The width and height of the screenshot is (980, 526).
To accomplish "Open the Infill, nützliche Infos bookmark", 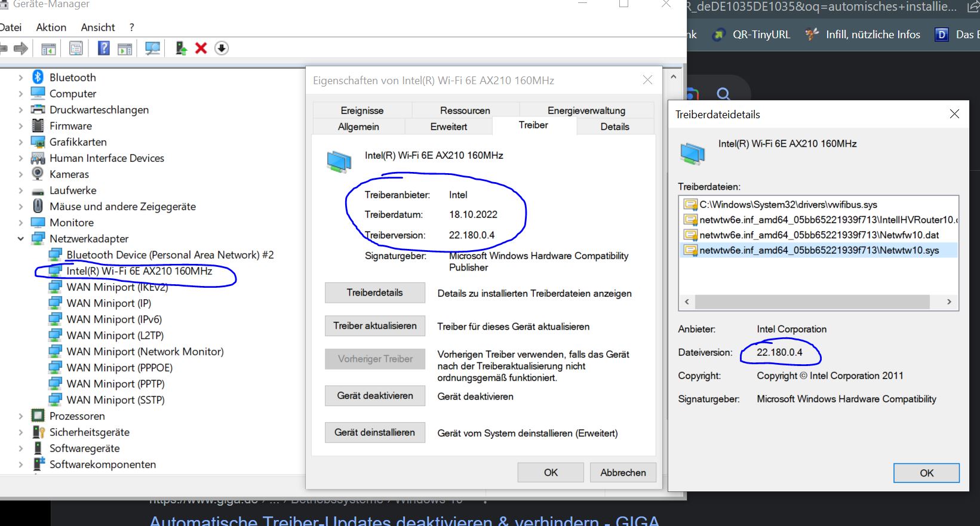I will pos(862,35).
